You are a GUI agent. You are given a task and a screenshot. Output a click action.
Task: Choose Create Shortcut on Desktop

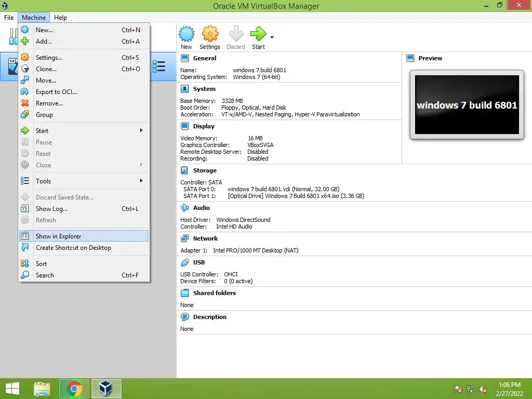click(x=84, y=248)
